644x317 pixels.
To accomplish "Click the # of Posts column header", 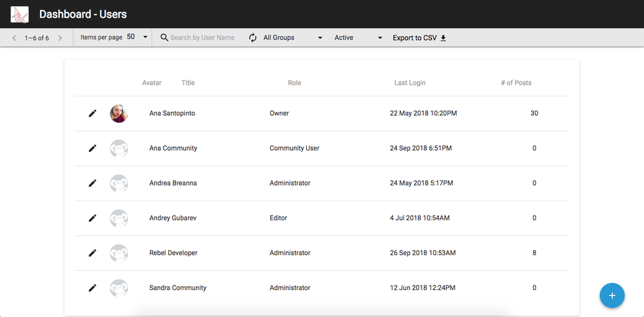I will coord(516,83).
